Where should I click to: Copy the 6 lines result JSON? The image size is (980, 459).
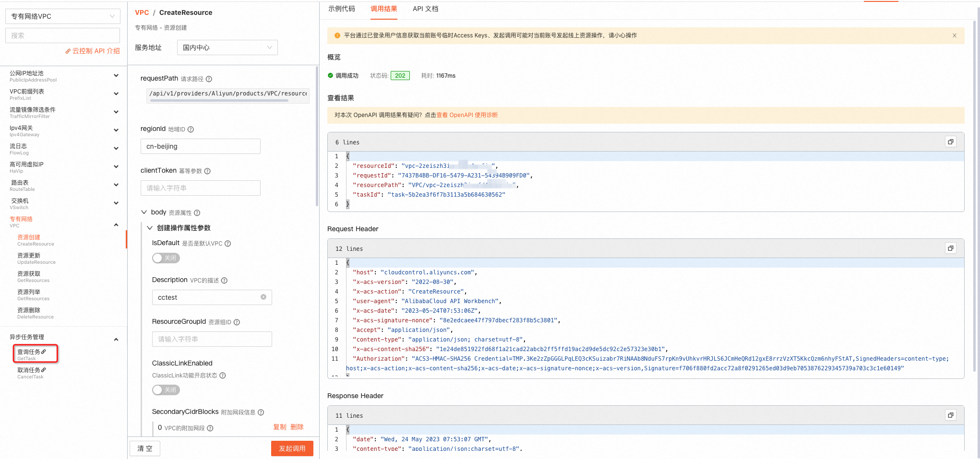(x=951, y=141)
